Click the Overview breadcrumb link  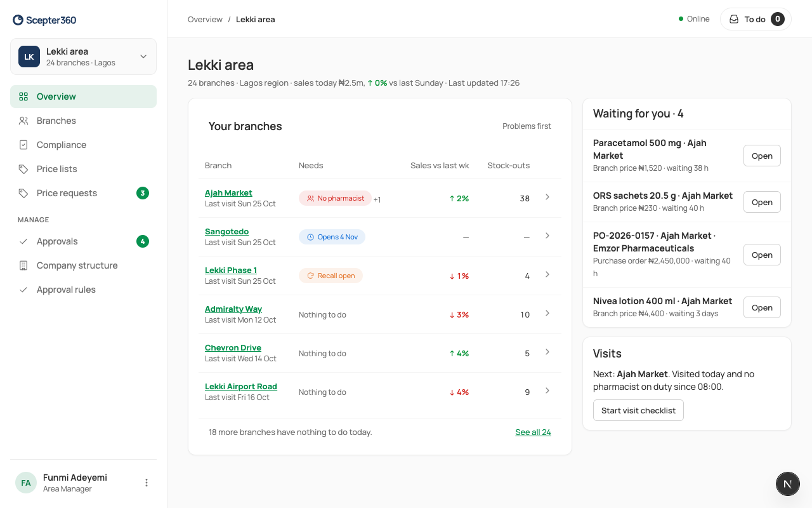pos(205,19)
